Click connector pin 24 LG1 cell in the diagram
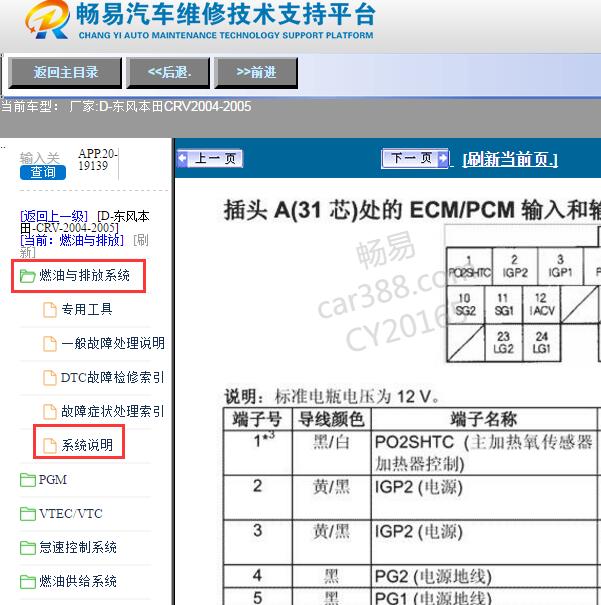 [x=542, y=343]
